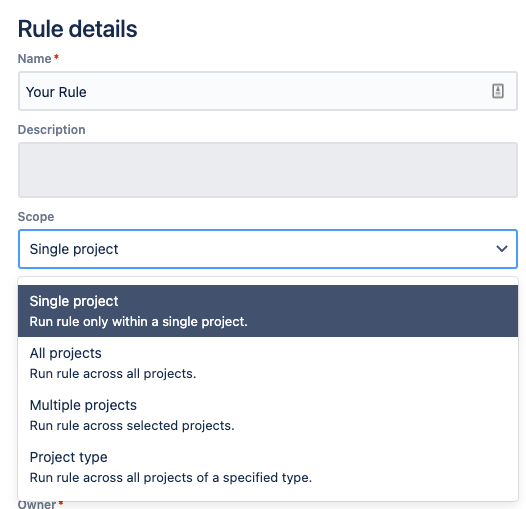Focus the Name field containing Your Rule

tap(268, 91)
